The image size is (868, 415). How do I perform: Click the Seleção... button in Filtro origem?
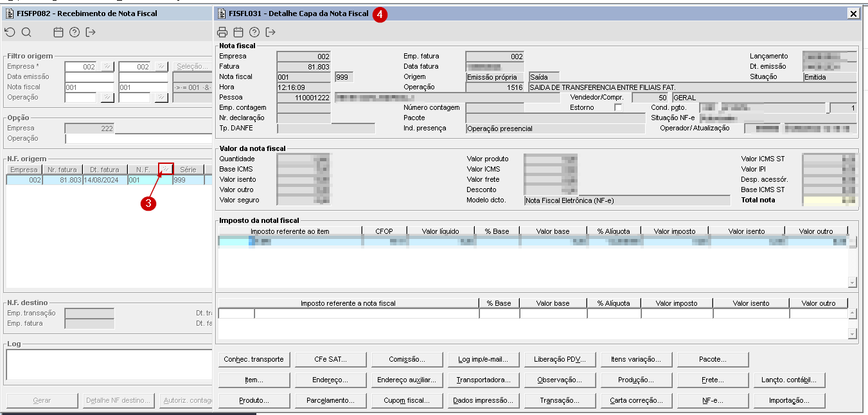tap(192, 66)
